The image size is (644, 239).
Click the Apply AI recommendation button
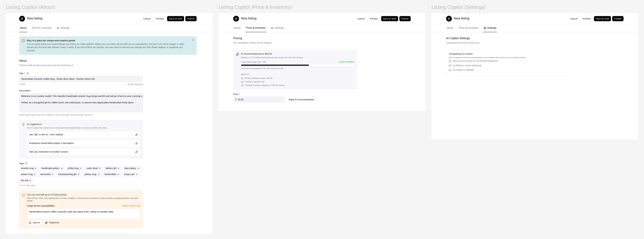pos(302,99)
